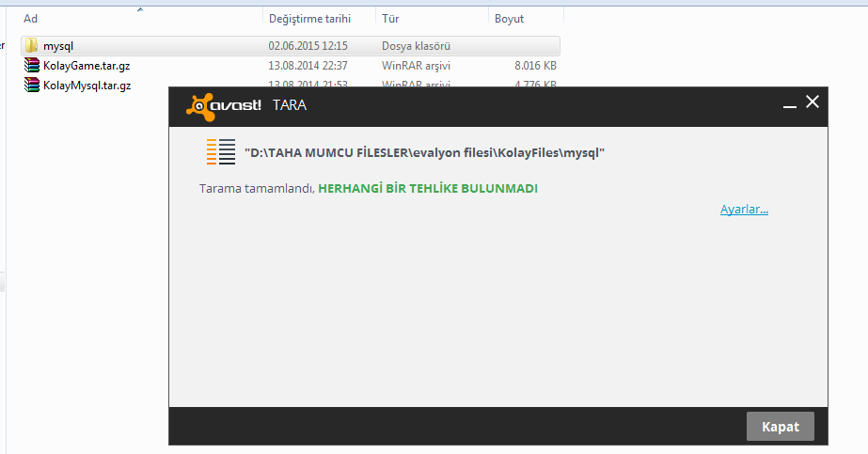The image size is (868, 454).
Task: Select the mysql folder name
Action: point(58,46)
